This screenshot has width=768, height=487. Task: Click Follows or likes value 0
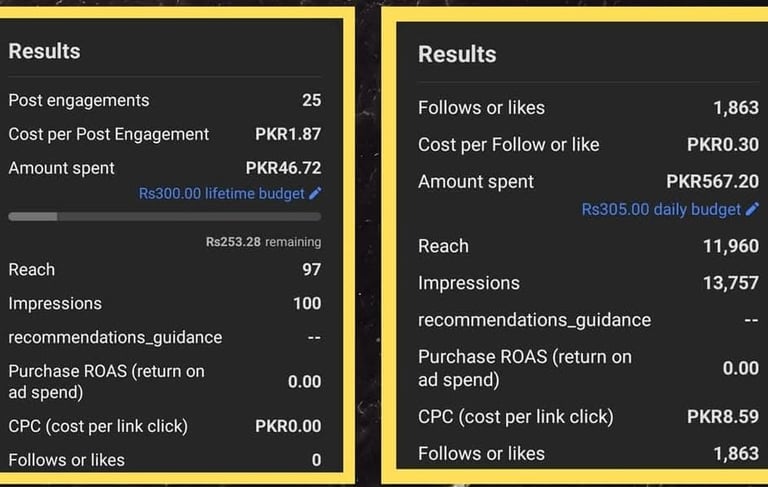pyautogui.click(x=316, y=460)
